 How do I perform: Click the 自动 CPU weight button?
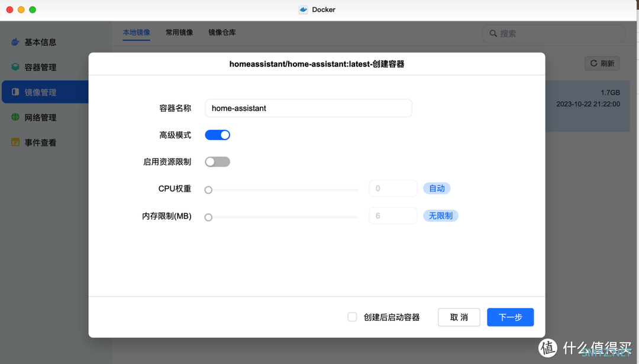pos(437,188)
